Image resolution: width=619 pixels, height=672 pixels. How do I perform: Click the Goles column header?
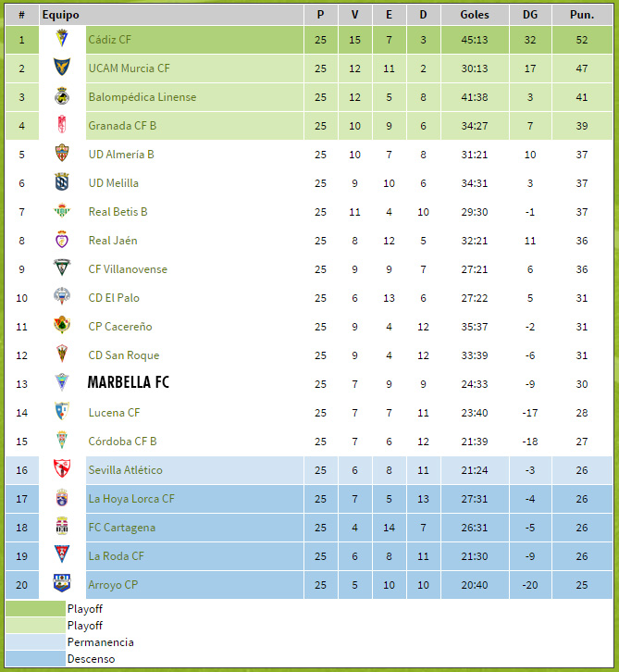[475, 15]
